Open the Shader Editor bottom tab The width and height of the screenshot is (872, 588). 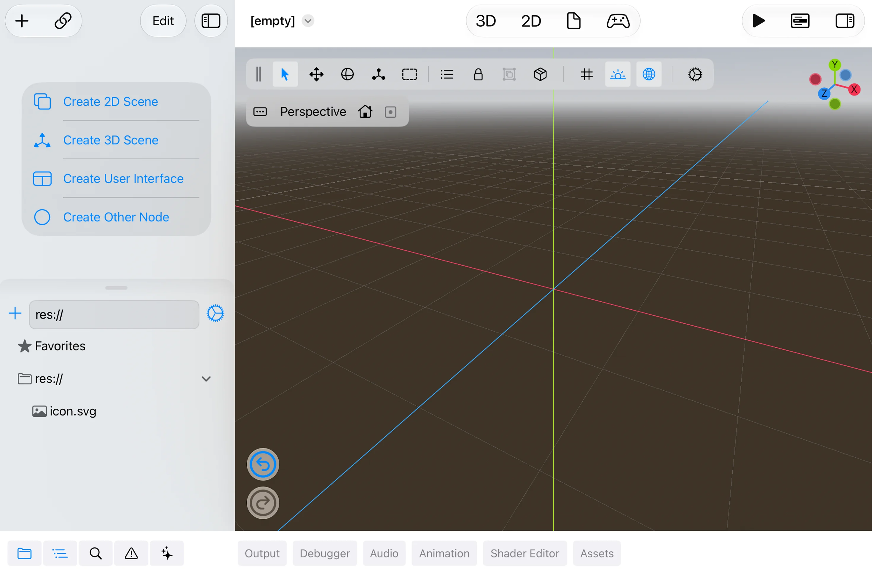pyautogui.click(x=525, y=554)
